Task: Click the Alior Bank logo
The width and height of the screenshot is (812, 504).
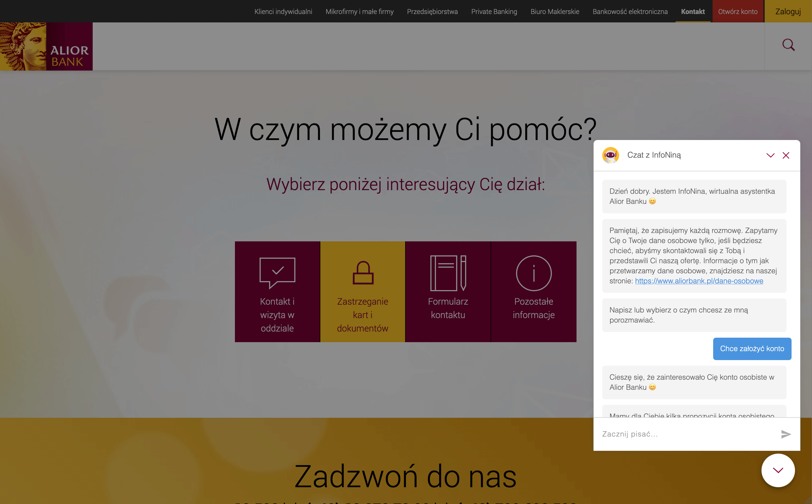Action: (46, 46)
